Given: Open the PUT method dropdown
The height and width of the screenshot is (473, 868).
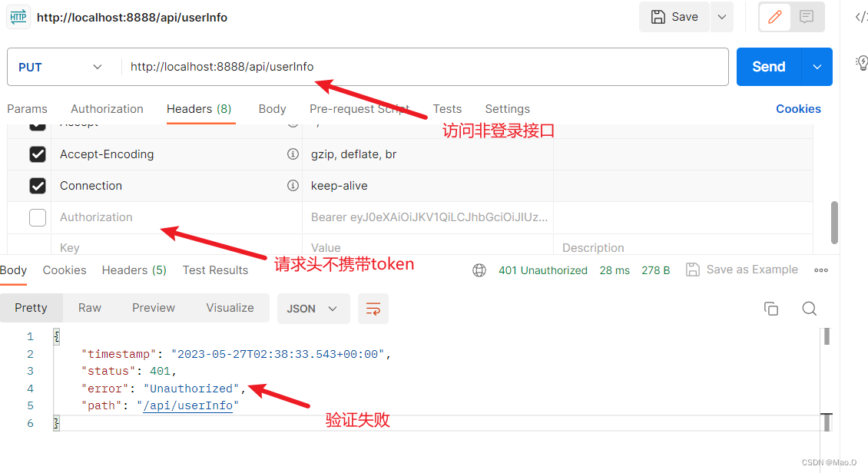Looking at the screenshot, I should 61,67.
